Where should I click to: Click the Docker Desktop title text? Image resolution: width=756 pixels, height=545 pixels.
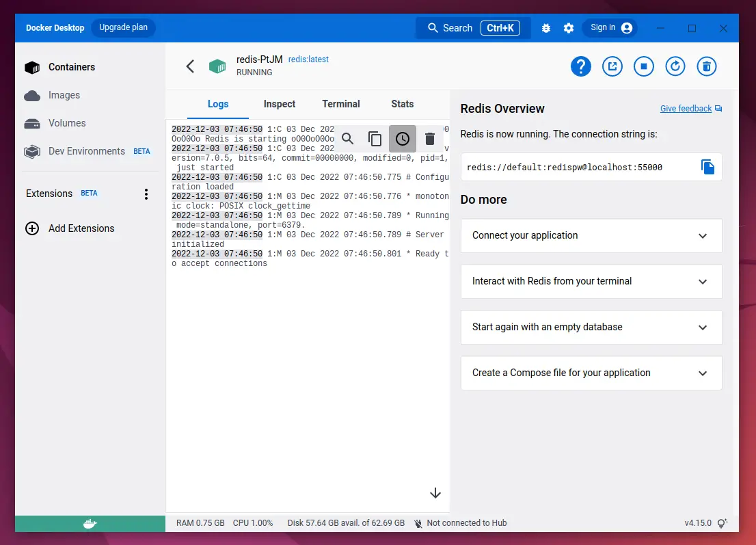(x=55, y=28)
